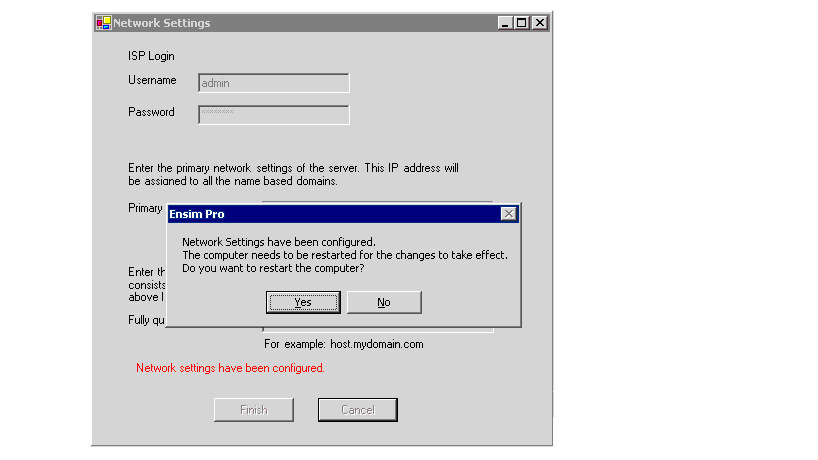The height and width of the screenshot is (460, 818).
Task: Click the greyed-out Finish button
Action: click(x=254, y=410)
